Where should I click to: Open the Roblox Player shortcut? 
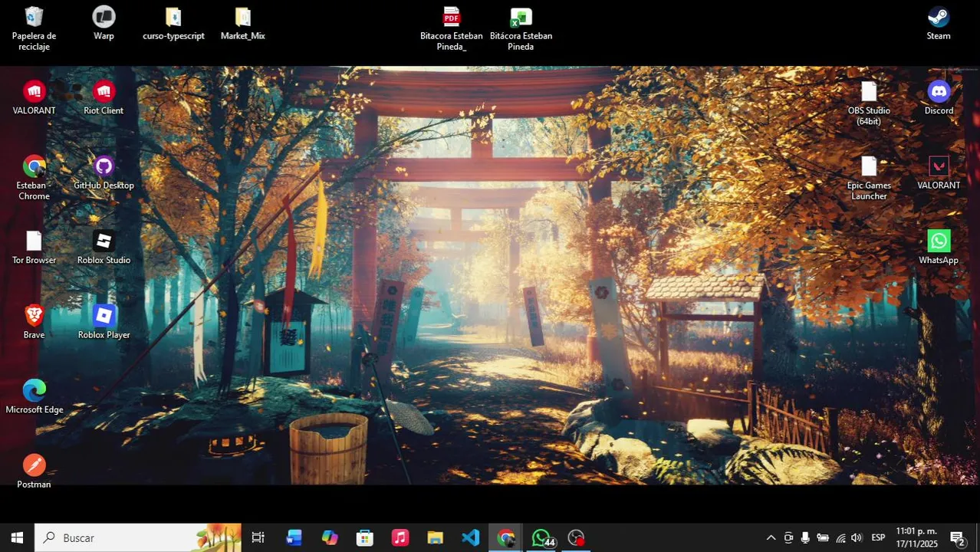[104, 323]
